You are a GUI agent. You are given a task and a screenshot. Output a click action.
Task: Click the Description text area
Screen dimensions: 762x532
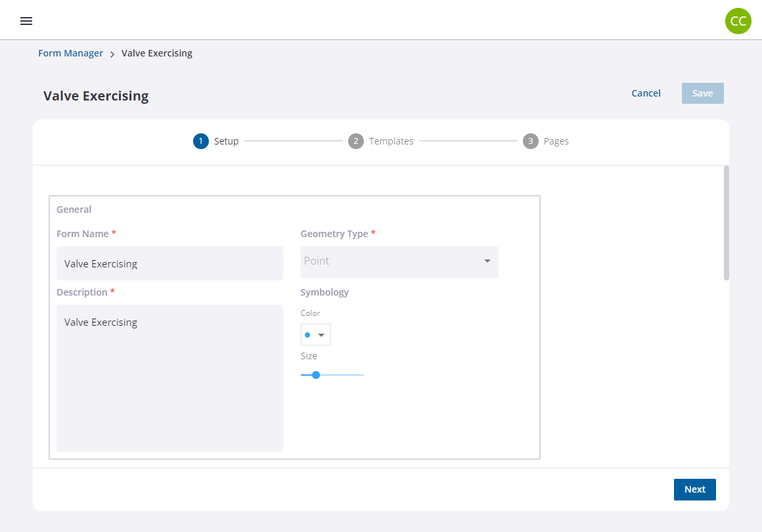(x=169, y=378)
